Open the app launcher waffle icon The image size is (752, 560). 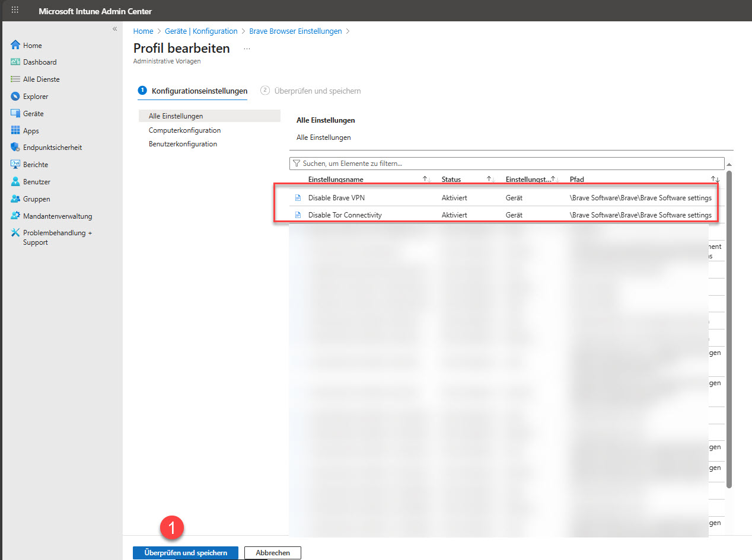click(15, 11)
